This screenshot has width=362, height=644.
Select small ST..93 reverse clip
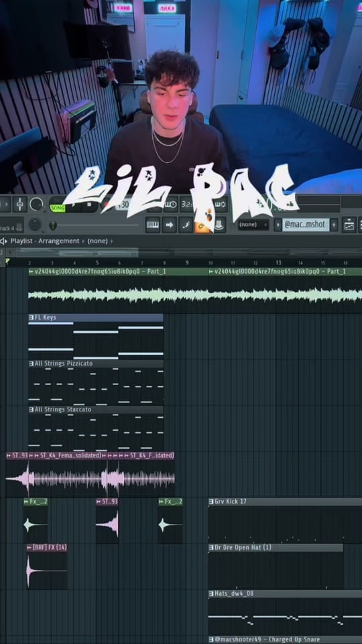tap(107, 521)
